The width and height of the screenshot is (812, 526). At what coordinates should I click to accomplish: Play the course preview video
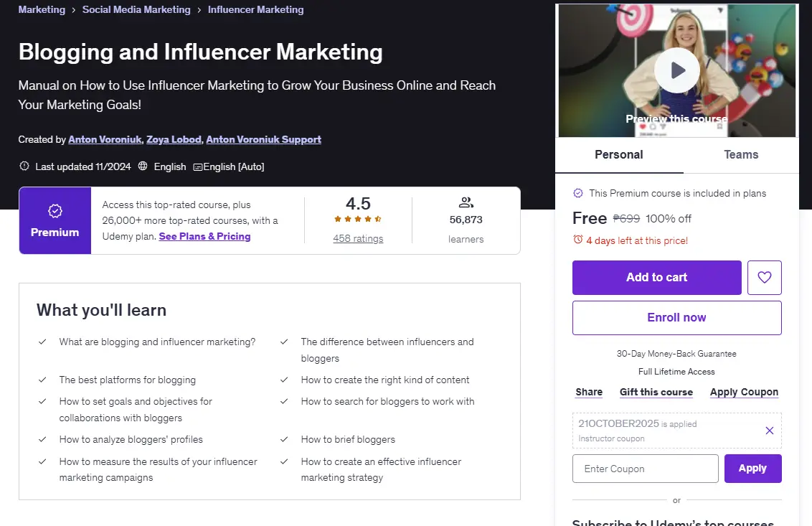(x=677, y=70)
